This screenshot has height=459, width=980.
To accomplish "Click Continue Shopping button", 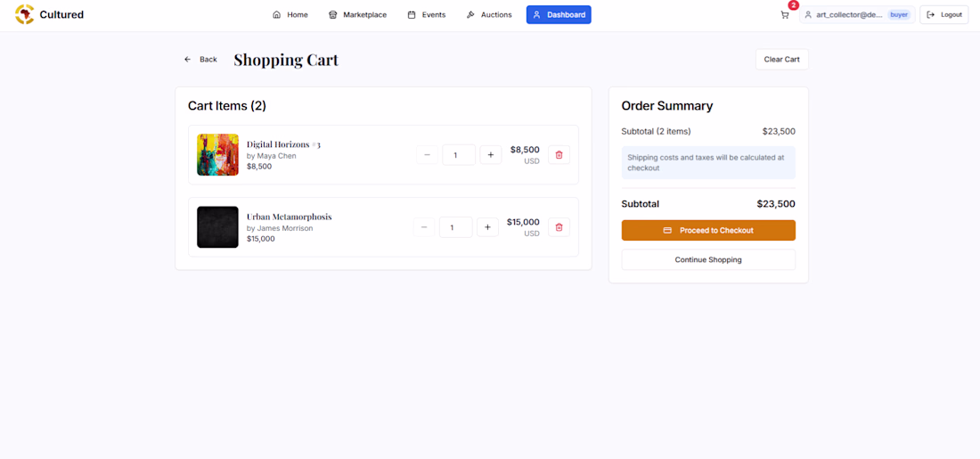I will coord(708,259).
